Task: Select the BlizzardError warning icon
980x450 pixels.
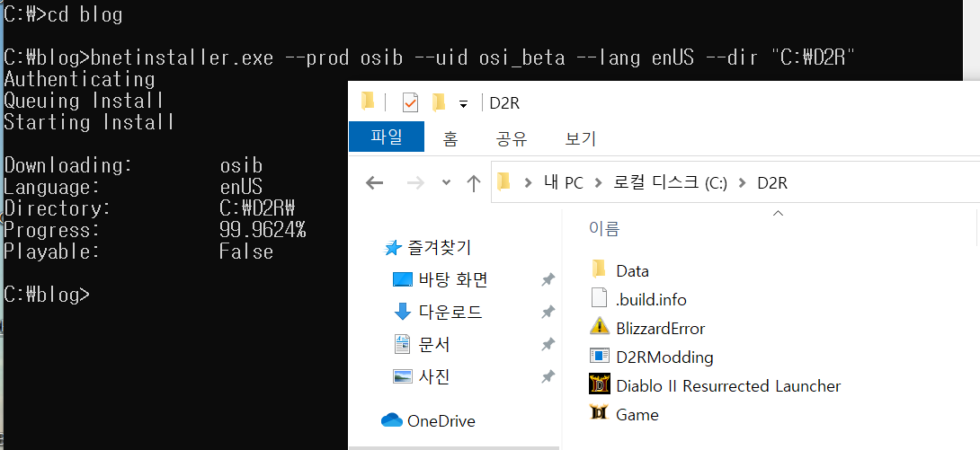Action: click(x=599, y=327)
